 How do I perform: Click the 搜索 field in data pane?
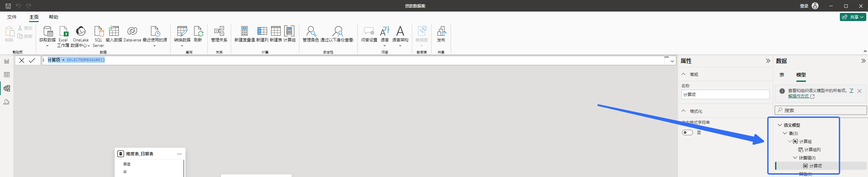pyautogui.click(x=821, y=110)
